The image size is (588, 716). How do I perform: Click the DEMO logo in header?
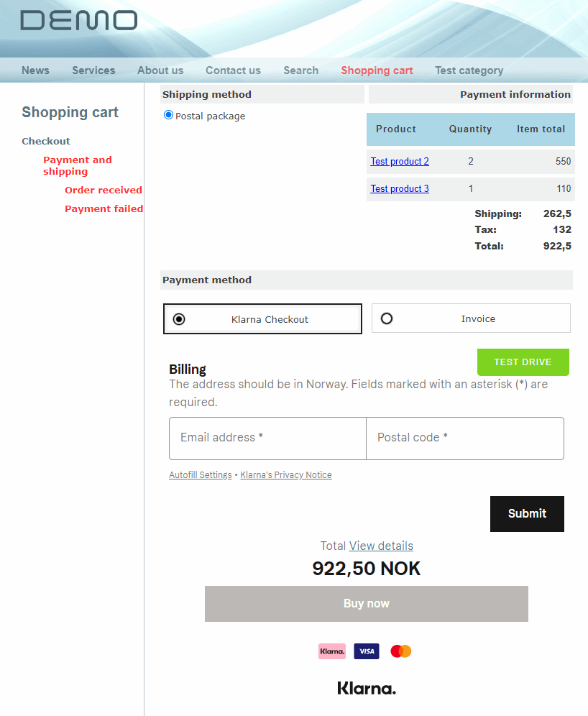(x=78, y=20)
